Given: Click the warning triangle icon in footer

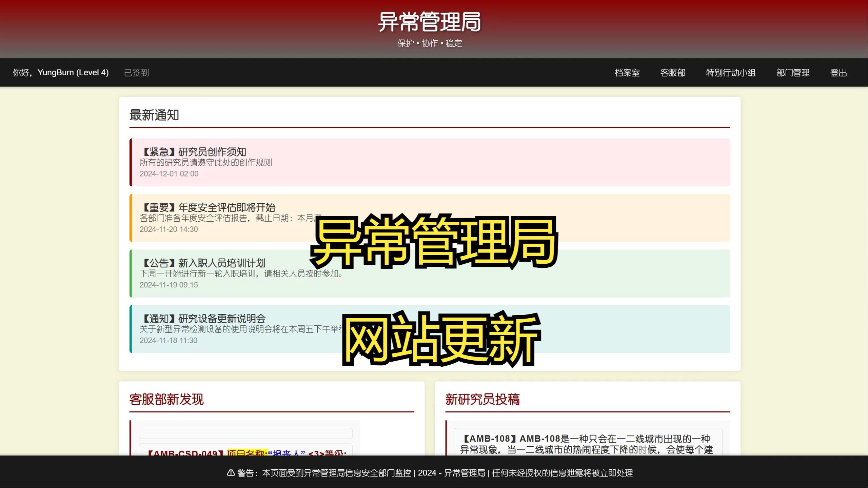Looking at the screenshot, I should coord(231,472).
